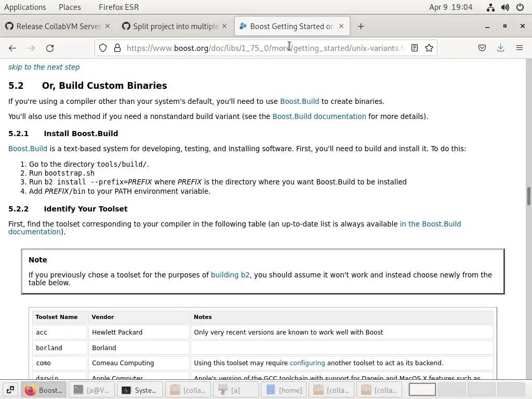Click Boost.Build link under Install Boost.Build

click(x=28, y=149)
